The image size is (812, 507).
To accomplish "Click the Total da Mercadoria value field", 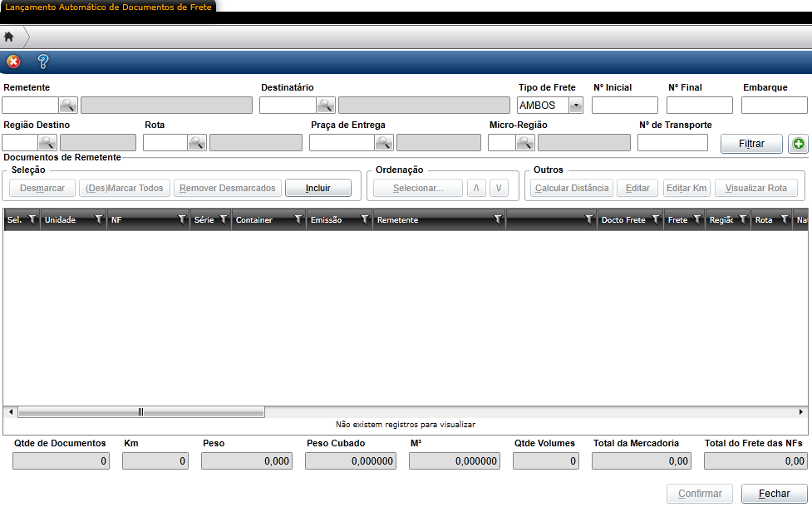I will click(x=642, y=461).
